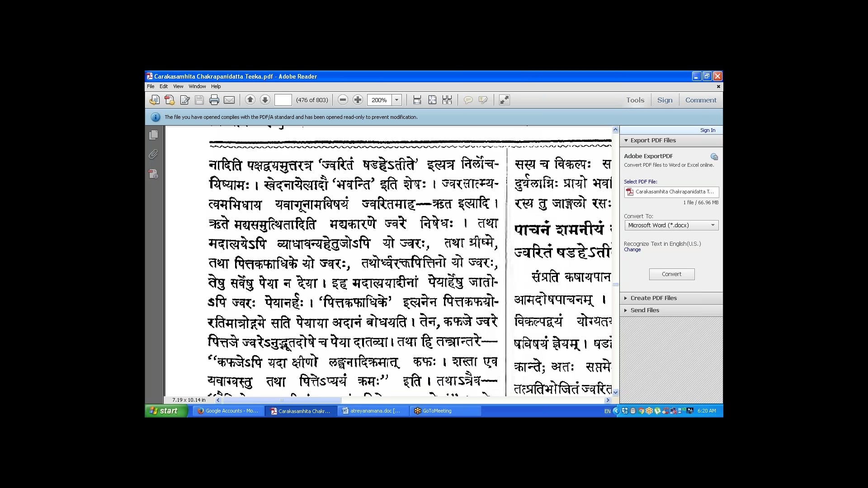
Task: Open the View menu
Action: point(178,86)
